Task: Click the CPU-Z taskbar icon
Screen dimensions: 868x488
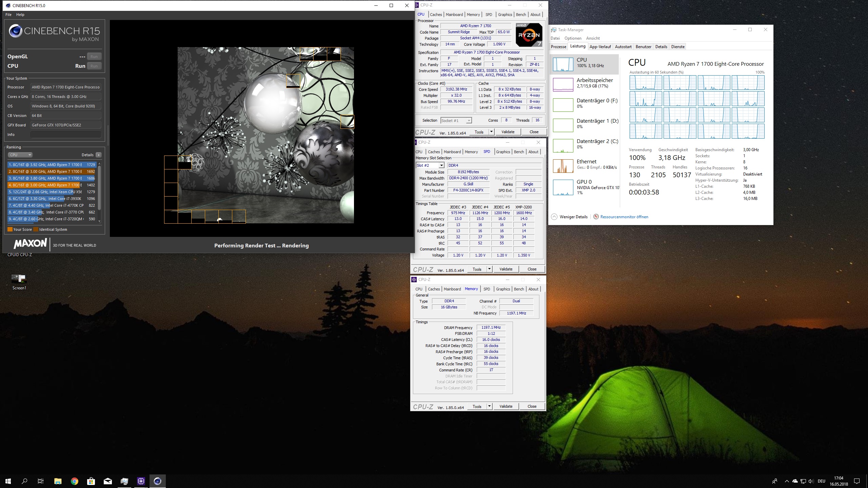Action: tap(141, 481)
